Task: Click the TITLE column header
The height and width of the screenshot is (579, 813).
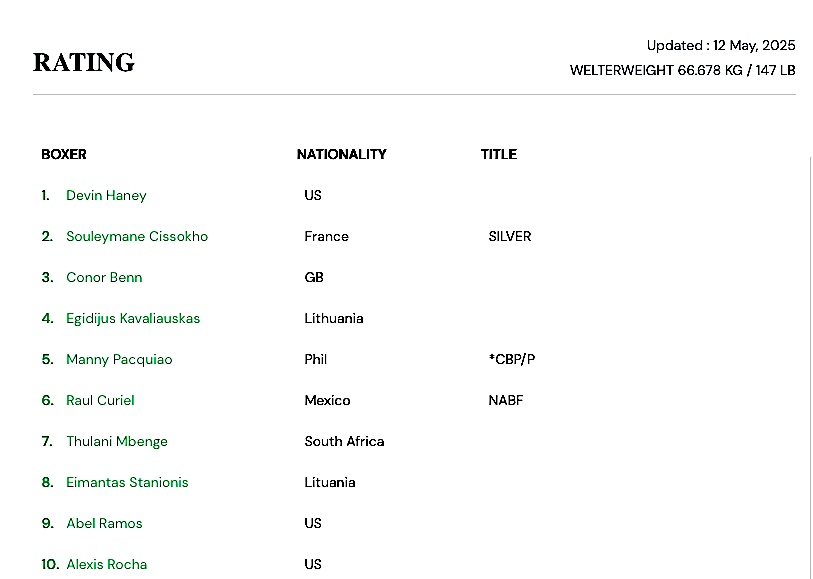Action: [498, 154]
